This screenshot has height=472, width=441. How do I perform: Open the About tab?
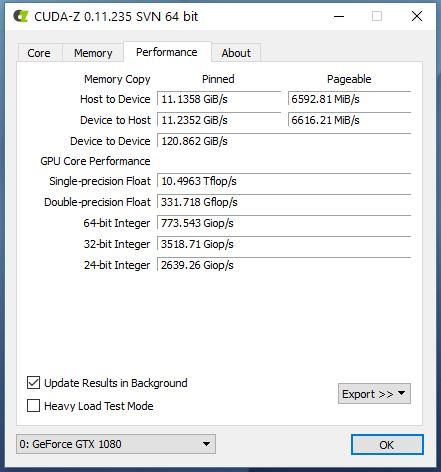point(236,53)
